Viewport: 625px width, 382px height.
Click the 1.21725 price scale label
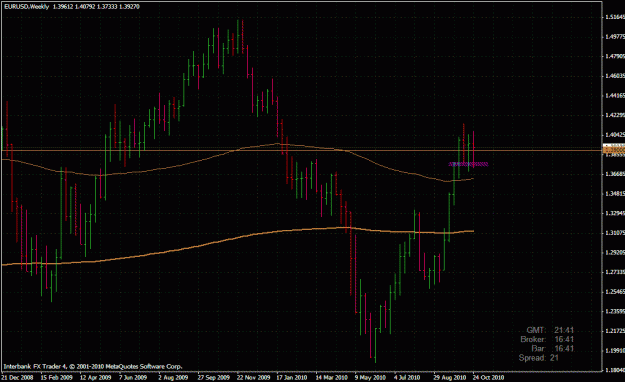pyautogui.click(x=615, y=331)
